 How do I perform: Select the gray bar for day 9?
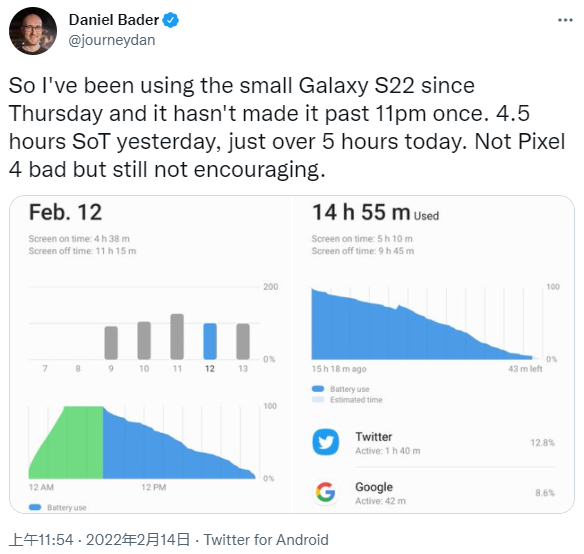pos(111,343)
